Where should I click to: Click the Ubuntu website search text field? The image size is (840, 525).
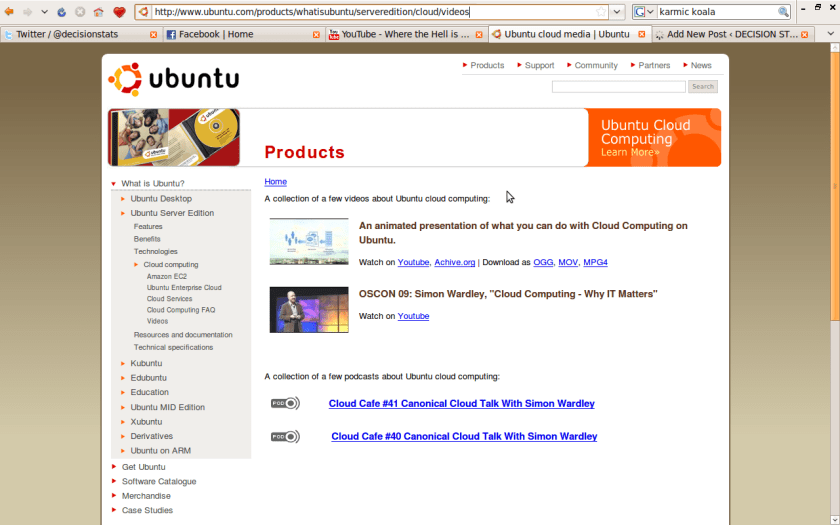pyautogui.click(x=618, y=87)
